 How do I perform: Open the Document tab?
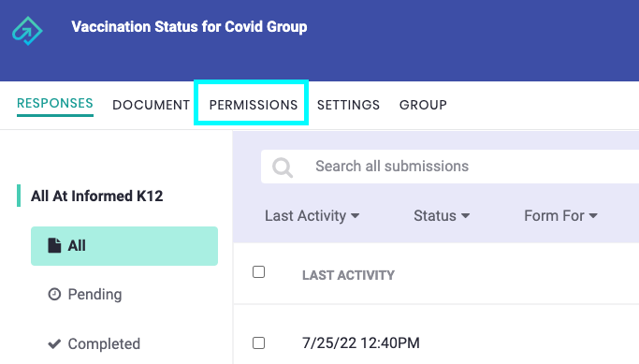(x=152, y=105)
